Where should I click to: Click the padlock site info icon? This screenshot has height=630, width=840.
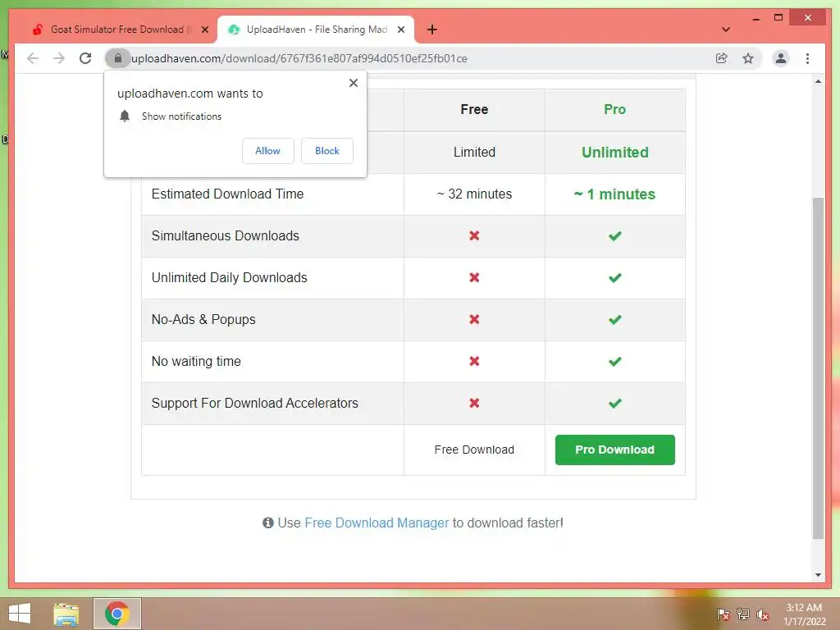click(118, 58)
